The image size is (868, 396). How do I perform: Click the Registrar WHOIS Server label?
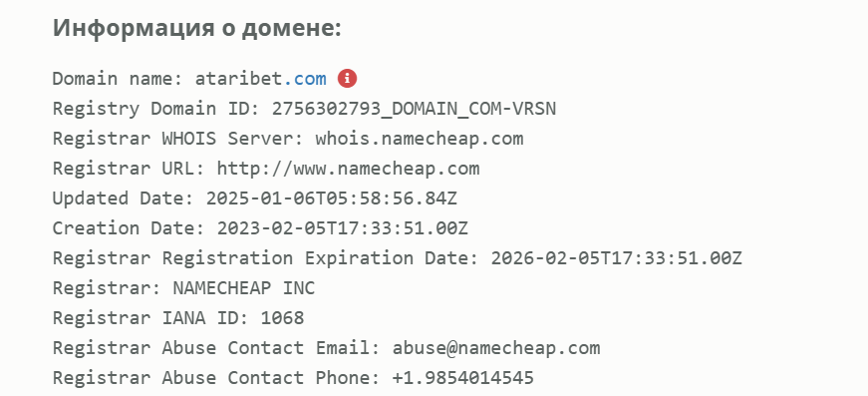click(178, 139)
